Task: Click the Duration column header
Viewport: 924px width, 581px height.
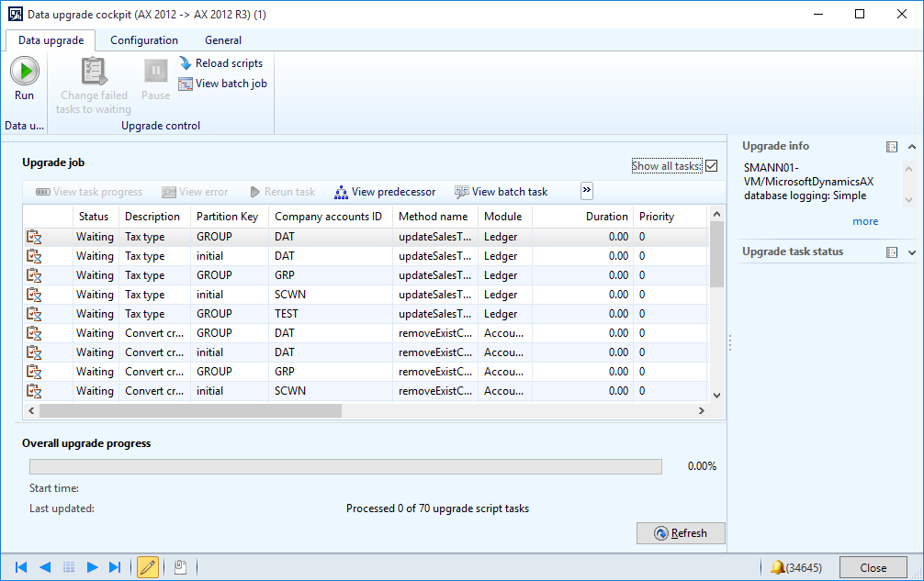Action: point(583,217)
